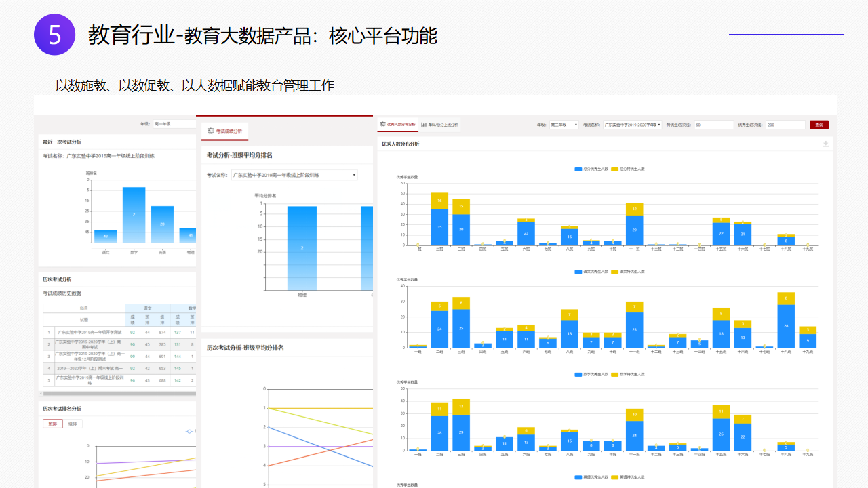The width and height of the screenshot is (868, 488).
Task: Select the 考试成绩分析 tab
Action: point(225,131)
